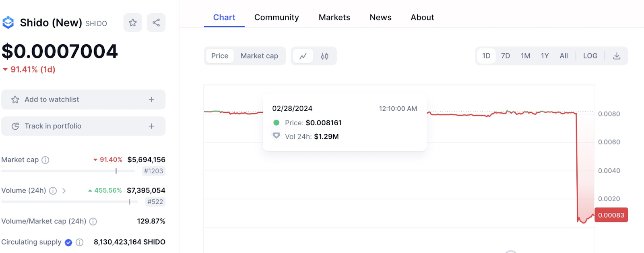
Task: Click Volume/Market cap info icon
Action: pyautogui.click(x=93, y=221)
